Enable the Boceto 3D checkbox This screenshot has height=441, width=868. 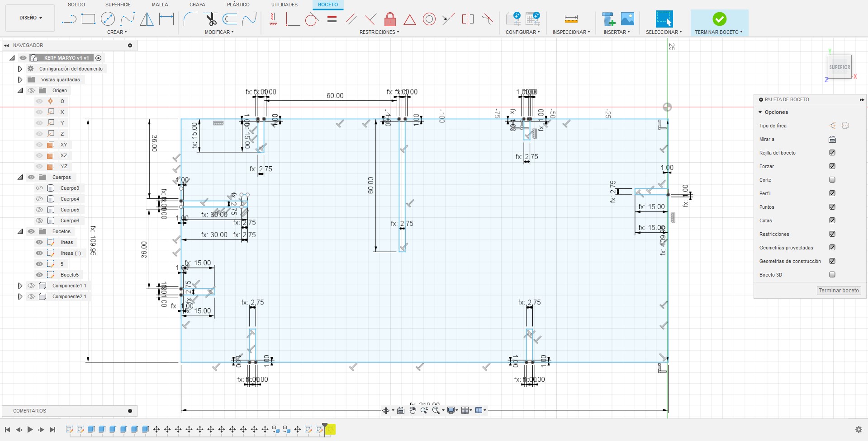pyautogui.click(x=832, y=275)
